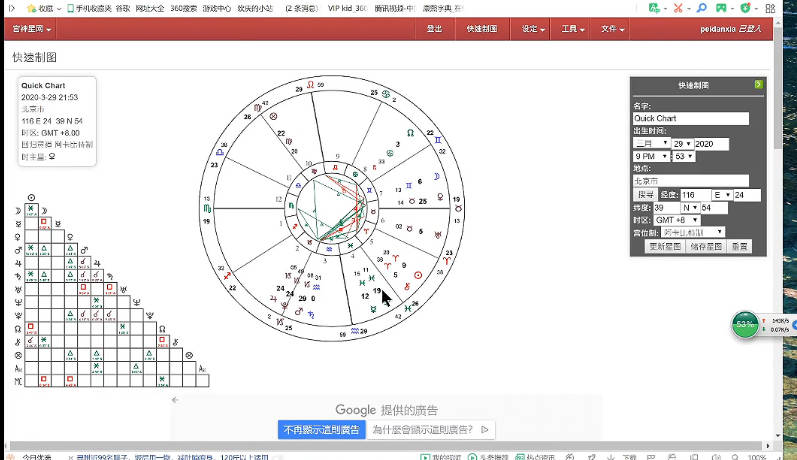Screen dimensions: 797x460
Task: Open the birth day dropdown showing 29
Action: [x=682, y=144]
